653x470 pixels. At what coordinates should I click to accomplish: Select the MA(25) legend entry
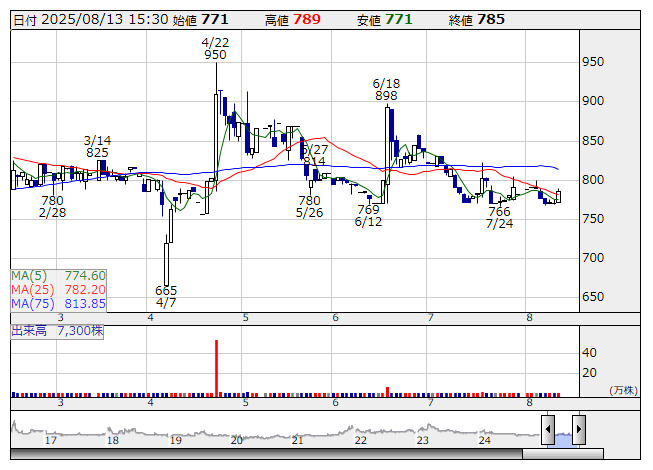click(x=59, y=289)
